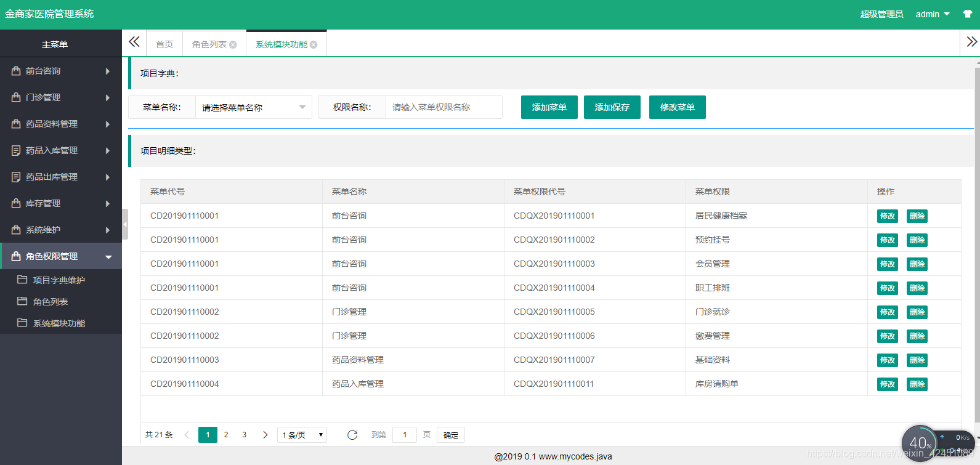The width and height of the screenshot is (980, 465).
Task: Expand the 前台咨询 menu arrow
Action: click(x=108, y=71)
